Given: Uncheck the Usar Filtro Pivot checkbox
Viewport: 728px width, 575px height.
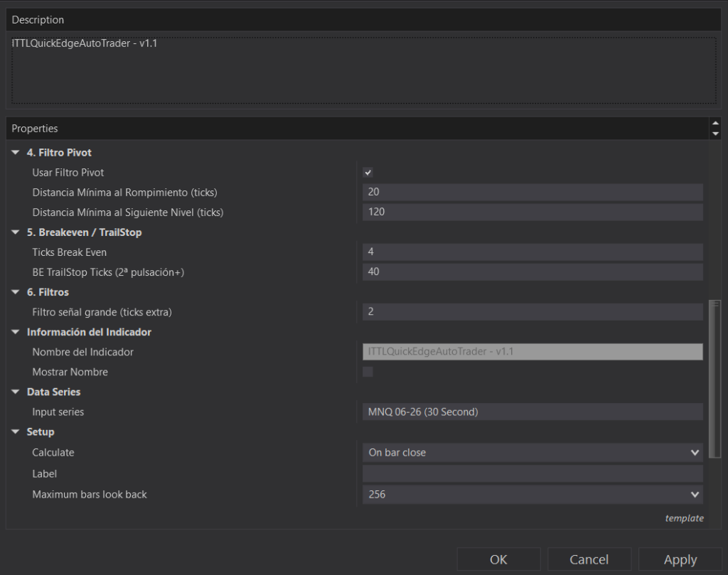Looking at the screenshot, I should point(368,173).
